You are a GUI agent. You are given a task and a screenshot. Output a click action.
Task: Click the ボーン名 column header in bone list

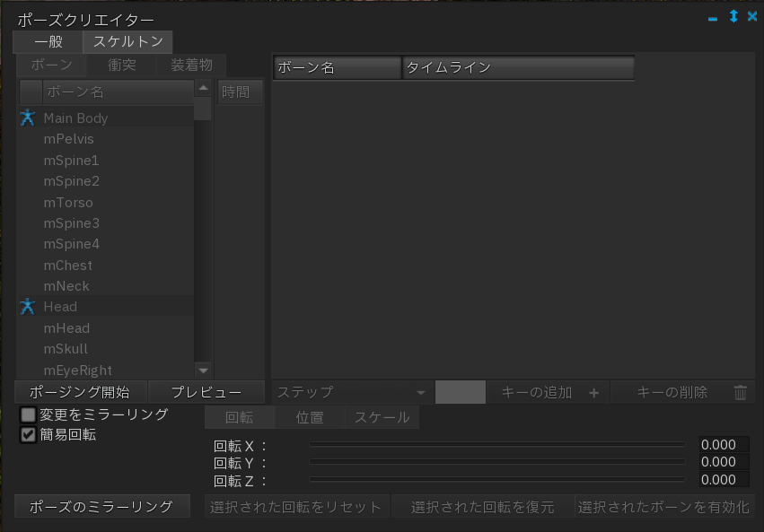tap(119, 92)
